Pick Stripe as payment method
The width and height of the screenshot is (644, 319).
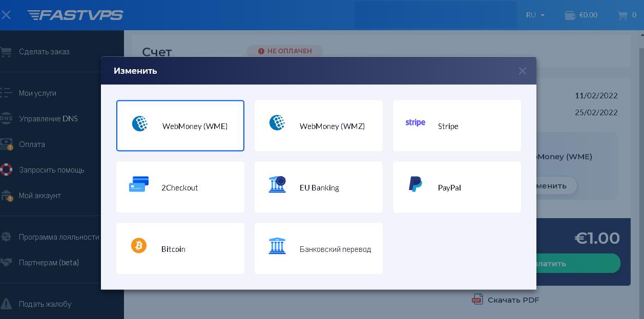pos(457,125)
